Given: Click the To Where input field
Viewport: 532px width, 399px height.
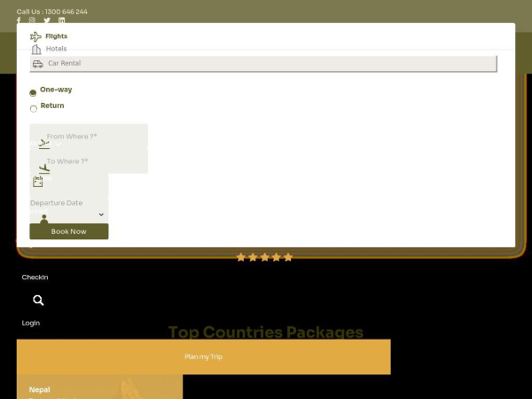Looking at the screenshot, I should tap(89, 161).
